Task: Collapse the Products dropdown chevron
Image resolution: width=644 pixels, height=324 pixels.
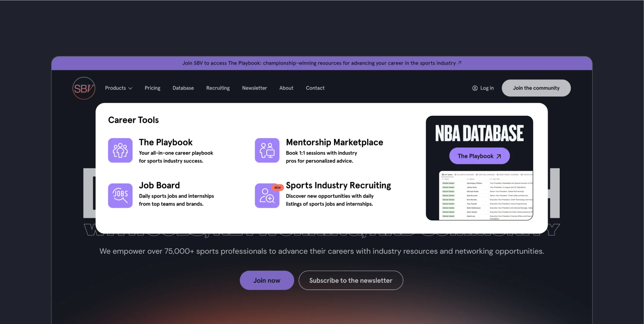Action: tap(130, 88)
